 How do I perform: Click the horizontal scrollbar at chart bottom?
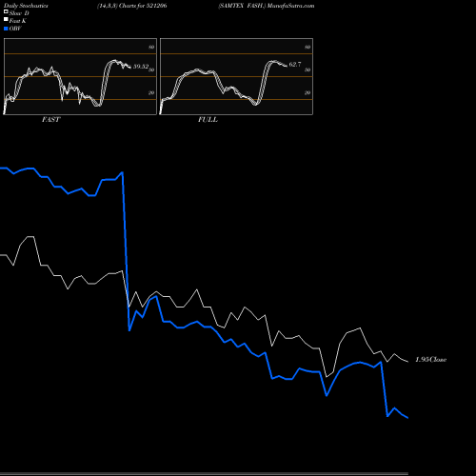coord(204,474)
